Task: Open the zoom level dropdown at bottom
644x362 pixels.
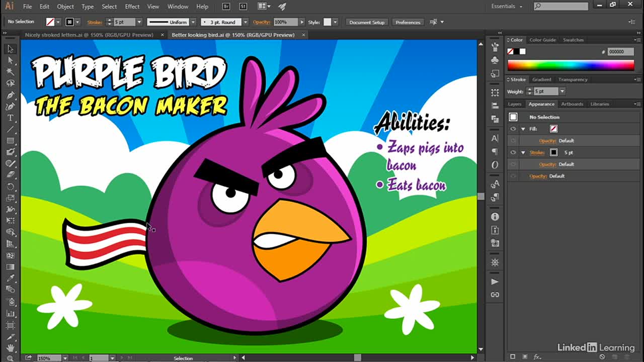Action: (x=65, y=358)
